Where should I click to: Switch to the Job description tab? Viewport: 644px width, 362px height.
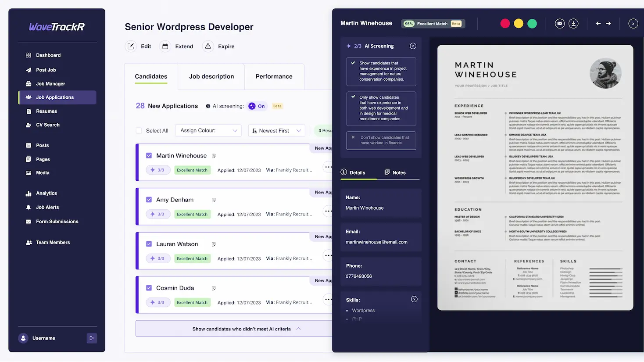pyautogui.click(x=211, y=76)
